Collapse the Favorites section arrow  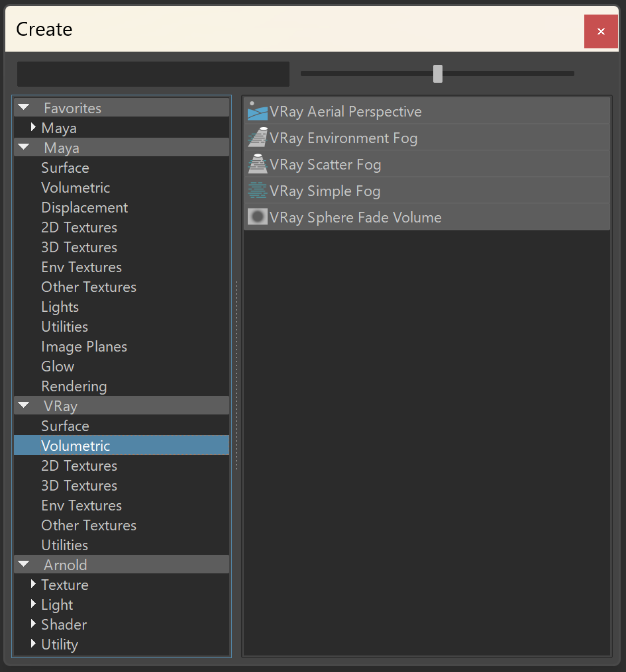(24, 107)
